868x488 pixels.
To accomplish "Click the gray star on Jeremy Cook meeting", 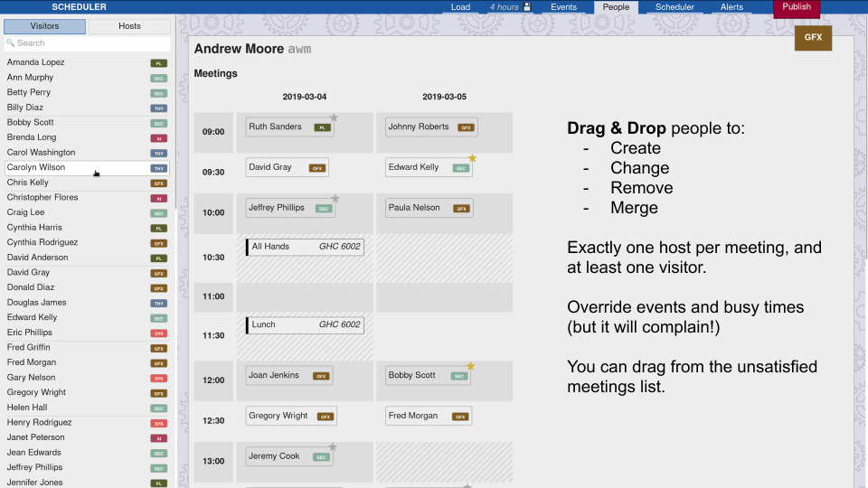I will click(x=333, y=447).
